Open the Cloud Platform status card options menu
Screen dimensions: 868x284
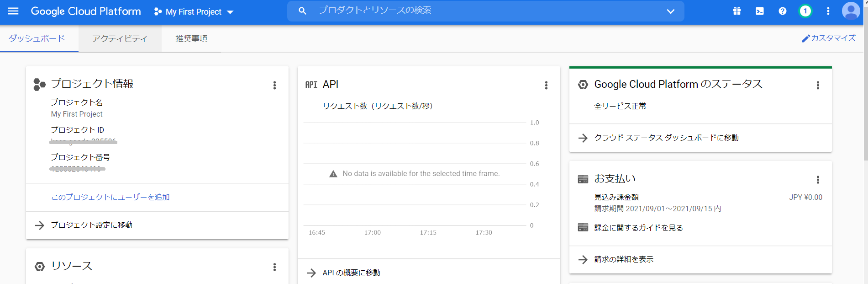818,85
